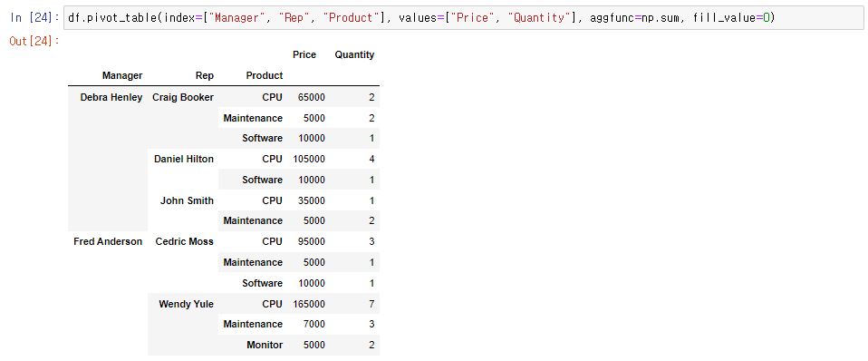
Task: Click CPU in Cedric Moss's row
Action: [273, 241]
